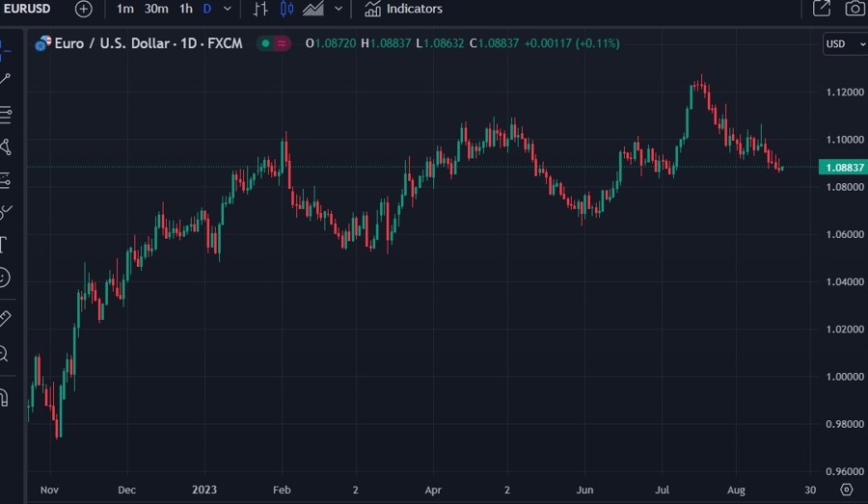The height and width of the screenshot is (504, 868).
Task: Select the Text annotation tool
Action: coord(4,244)
